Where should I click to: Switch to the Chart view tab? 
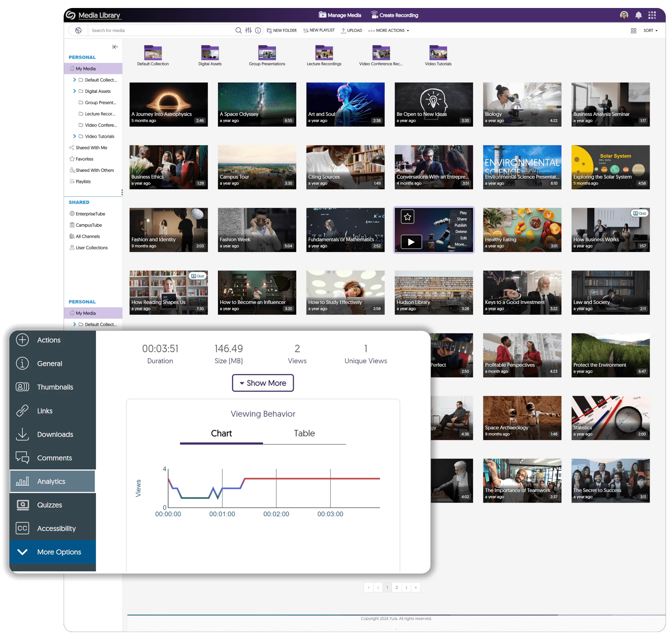(x=221, y=433)
